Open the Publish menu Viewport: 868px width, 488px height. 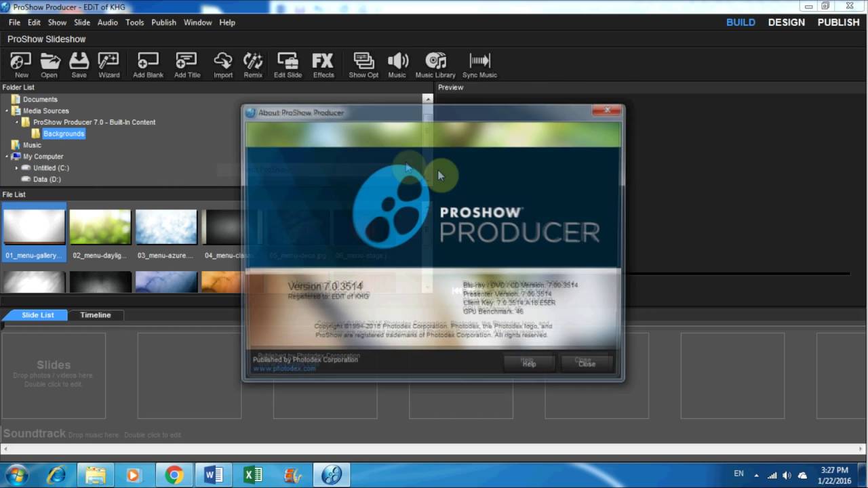click(163, 22)
